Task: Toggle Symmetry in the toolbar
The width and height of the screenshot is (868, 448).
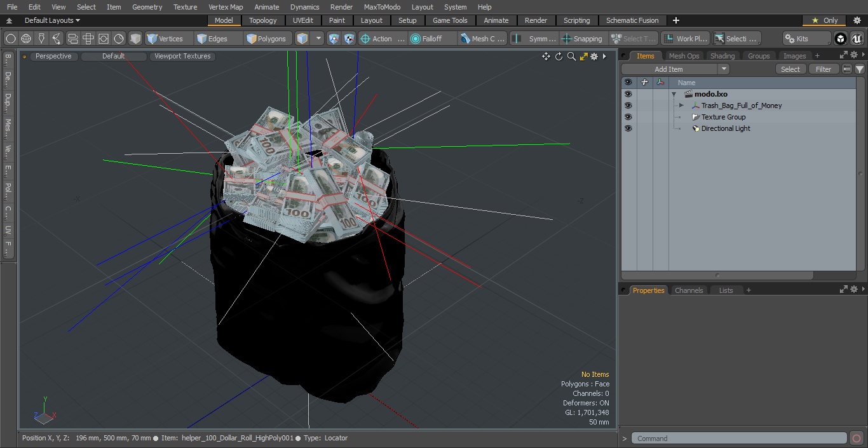Action: (535, 39)
